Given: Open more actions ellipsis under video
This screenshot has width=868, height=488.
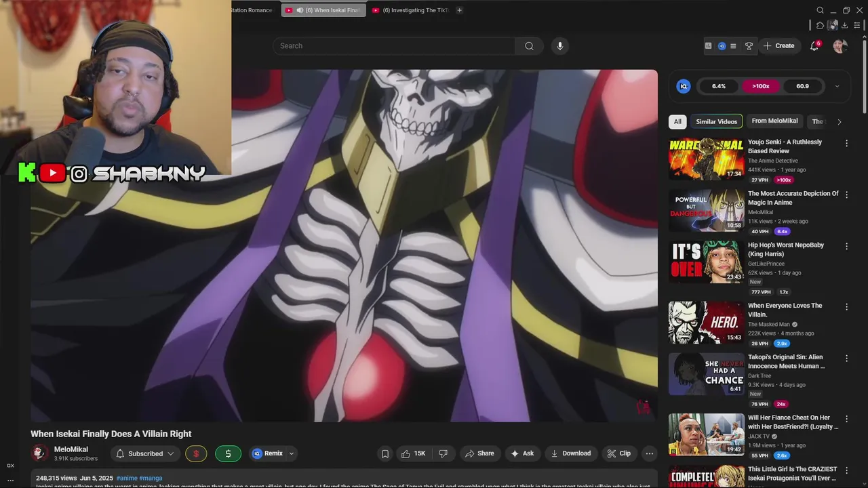Looking at the screenshot, I should [650, 453].
